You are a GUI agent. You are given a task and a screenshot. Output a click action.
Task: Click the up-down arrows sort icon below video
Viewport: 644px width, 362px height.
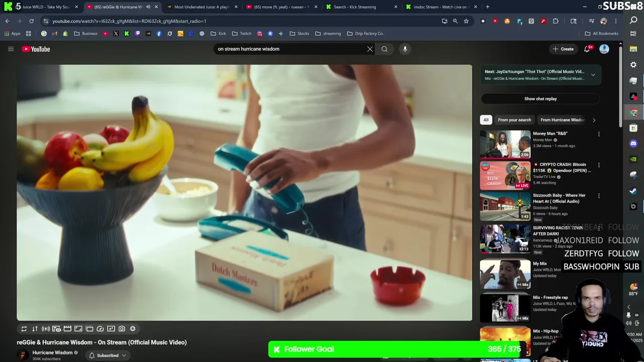pyautogui.click(x=35, y=329)
